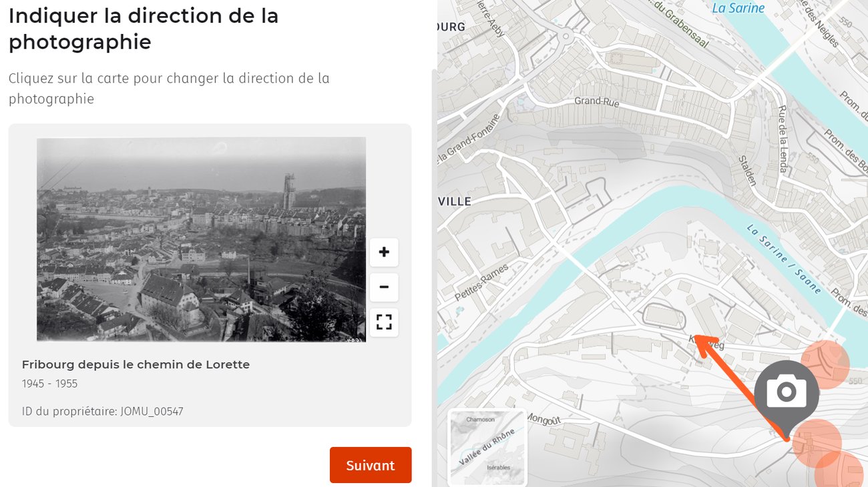Open the photograph in fullscreen view
The height and width of the screenshot is (487, 868).
click(384, 322)
